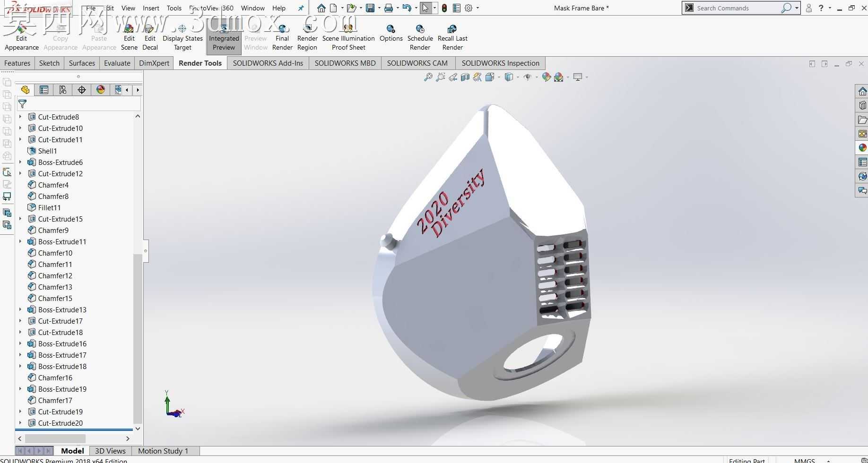This screenshot has height=463, width=868.
Task: Switch to the Evaluate tab
Action: (x=117, y=63)
